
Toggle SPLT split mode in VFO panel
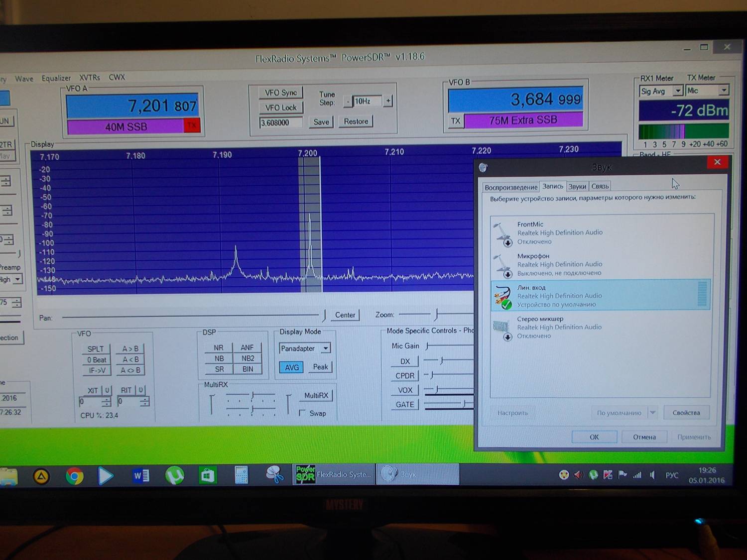[x=96, y=349]
